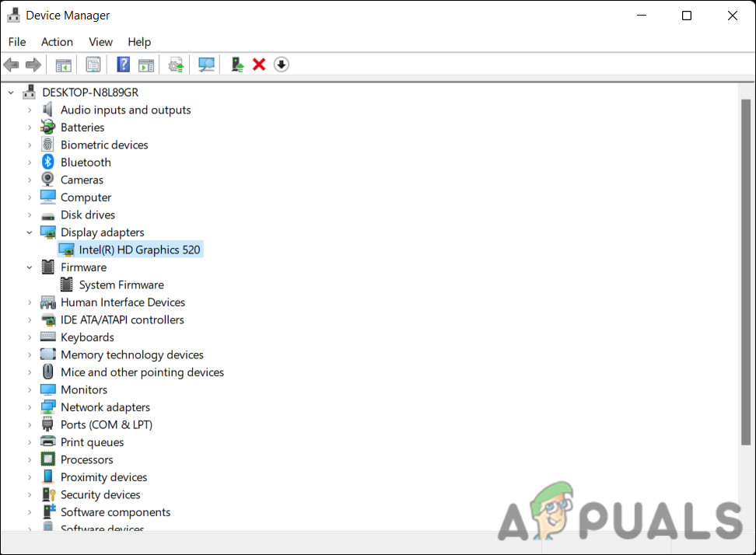The height and width of the screenshot is (555, 756).
Task: Click the Mice and pointing devices icon
Action: tap(47, 372)
